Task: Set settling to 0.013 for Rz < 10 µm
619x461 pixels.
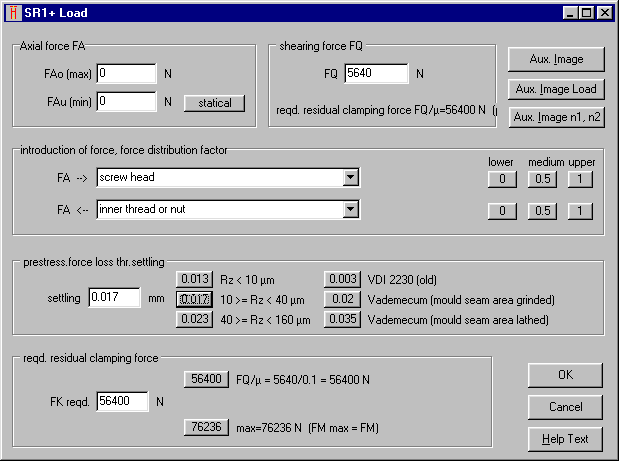Action: 194,279
